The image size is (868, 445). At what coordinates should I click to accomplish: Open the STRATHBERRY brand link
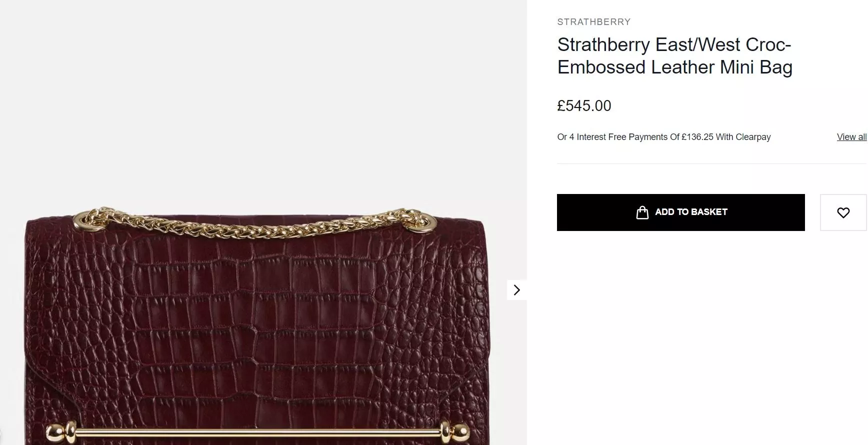tap(593, 22)
